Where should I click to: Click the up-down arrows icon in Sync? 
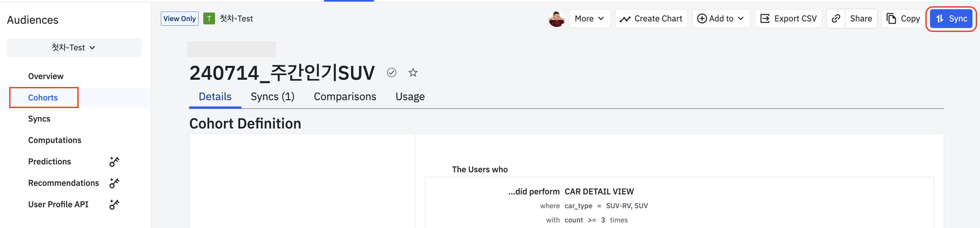[940, 19]
